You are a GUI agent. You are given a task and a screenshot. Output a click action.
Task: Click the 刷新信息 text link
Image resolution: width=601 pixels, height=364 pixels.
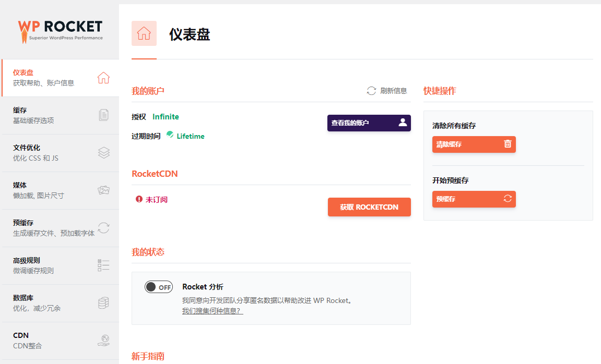pyautogui.click(x=394, y=91)
